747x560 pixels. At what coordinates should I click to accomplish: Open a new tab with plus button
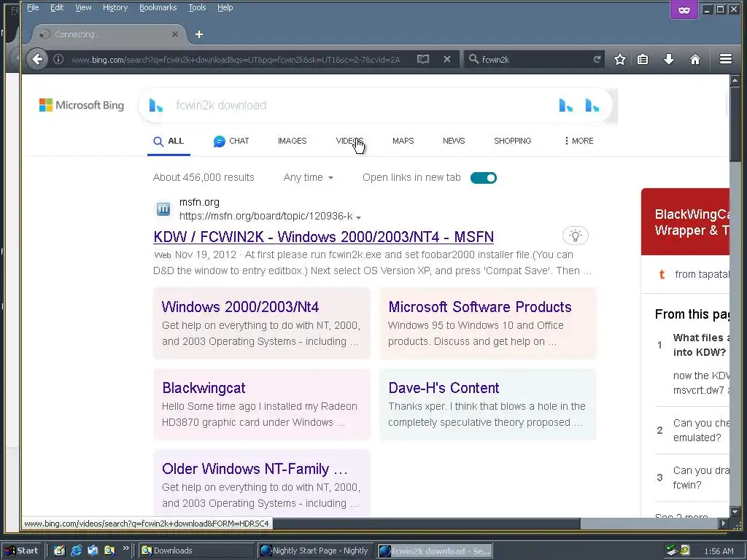click(x=199, y=34)
